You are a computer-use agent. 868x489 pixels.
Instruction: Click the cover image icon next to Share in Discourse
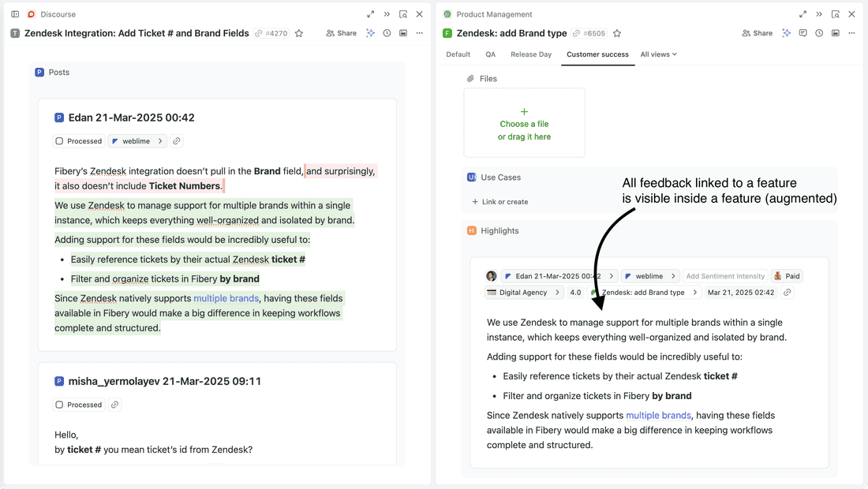coord(403,33)
